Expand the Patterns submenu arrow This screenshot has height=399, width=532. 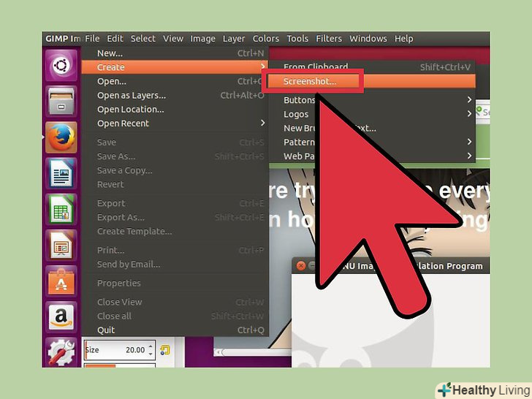coord(469,142)
